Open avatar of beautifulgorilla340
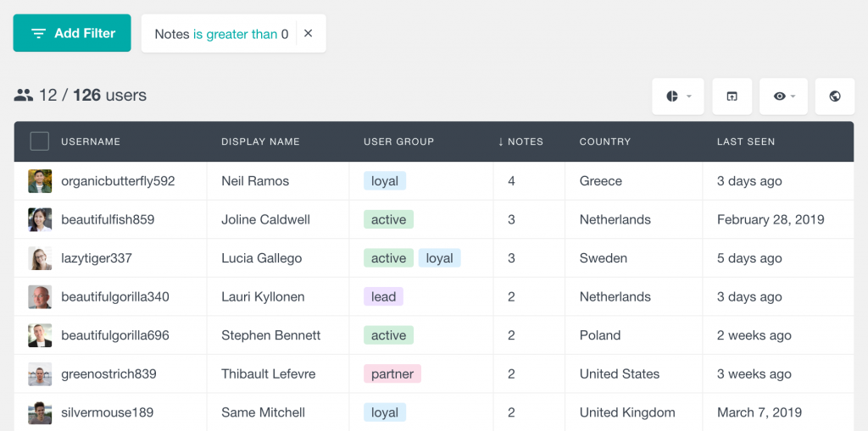 point(40,297)
